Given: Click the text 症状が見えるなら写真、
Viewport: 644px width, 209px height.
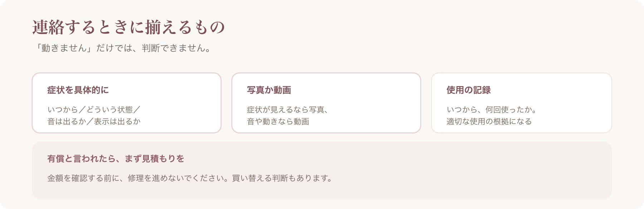Looking at the screenshot, I should (288, 110).
